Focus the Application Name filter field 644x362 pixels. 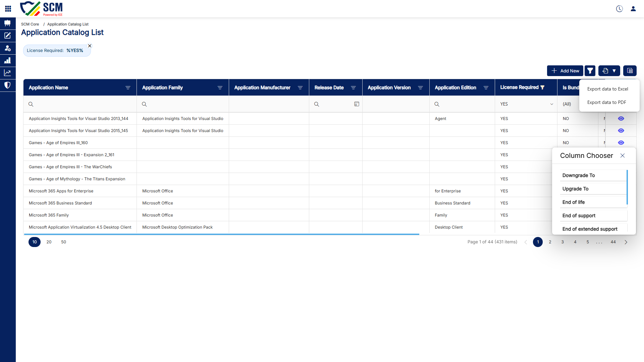[80, 104]
